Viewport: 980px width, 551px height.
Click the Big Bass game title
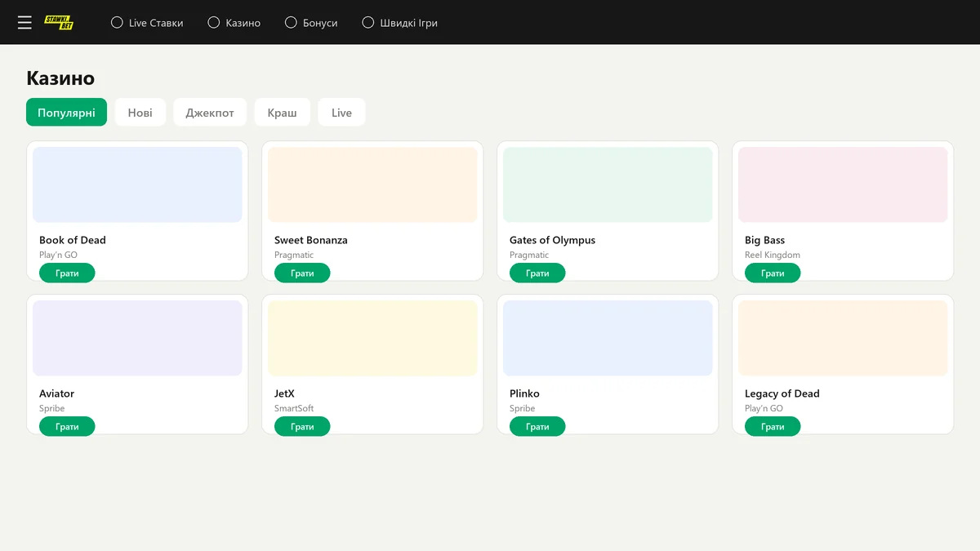[x=764, y=240]
